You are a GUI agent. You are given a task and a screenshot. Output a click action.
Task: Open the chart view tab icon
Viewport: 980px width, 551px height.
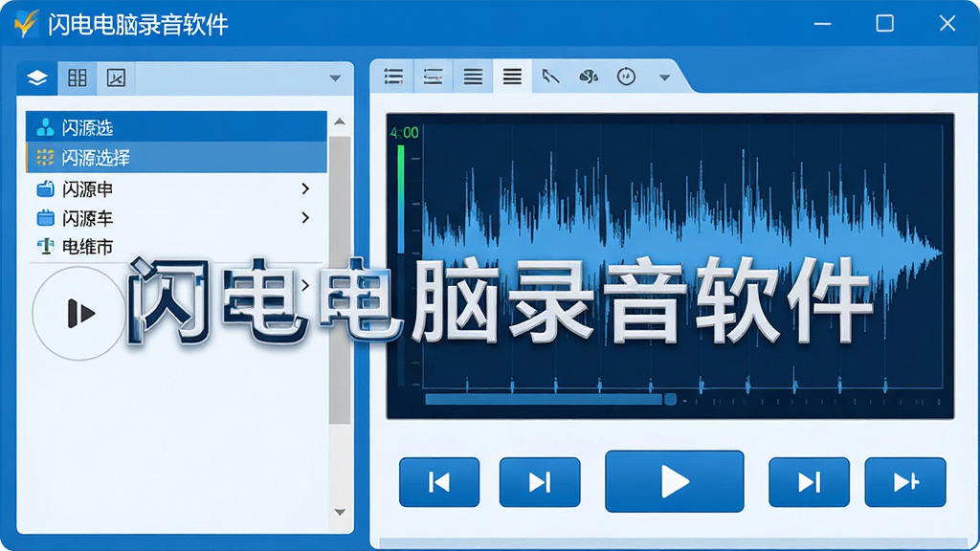(116, 78)
